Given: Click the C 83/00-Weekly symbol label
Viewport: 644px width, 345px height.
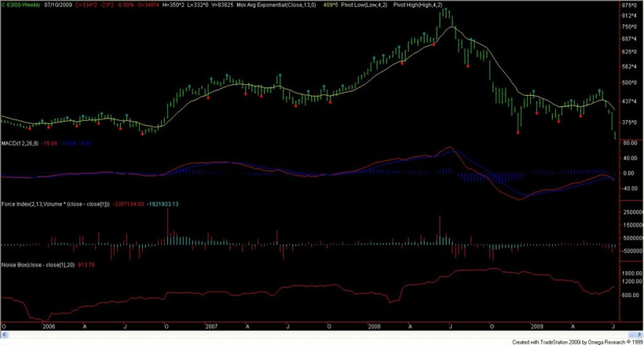Looking at the screenshot, I should pos(21,5).
